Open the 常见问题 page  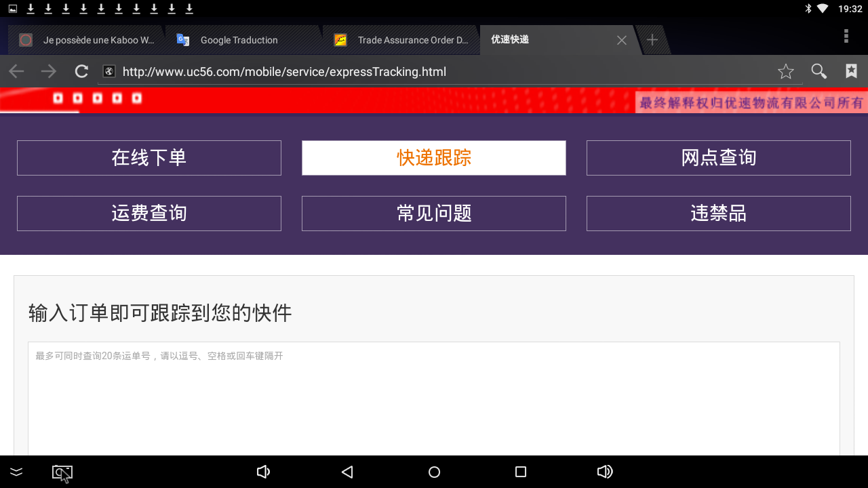434,213
